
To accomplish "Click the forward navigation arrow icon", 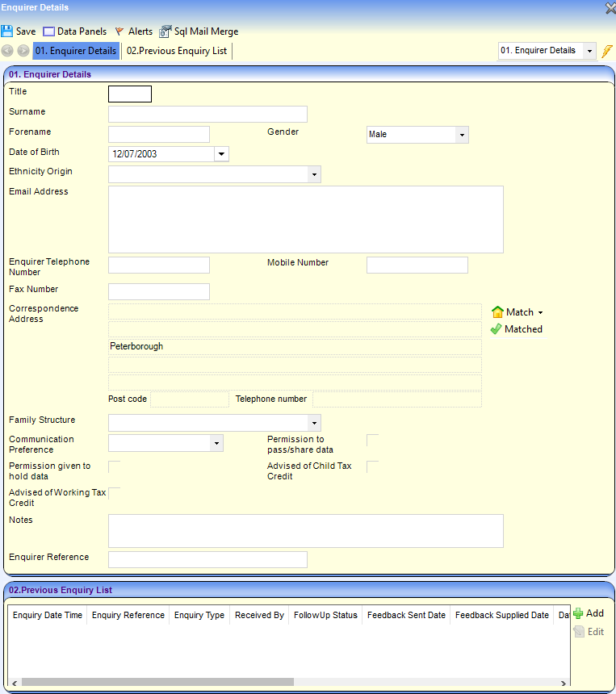I will [x=23, y=51].
